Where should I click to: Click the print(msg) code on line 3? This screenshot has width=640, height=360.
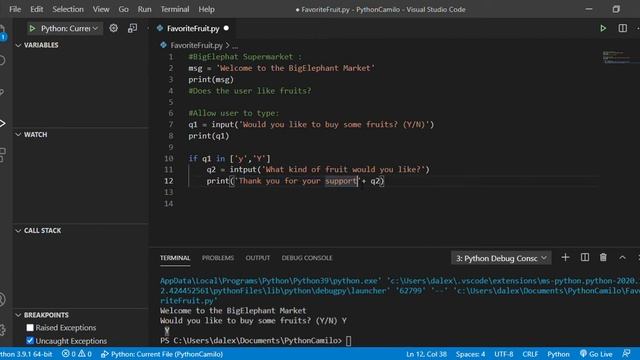(211, 80)
